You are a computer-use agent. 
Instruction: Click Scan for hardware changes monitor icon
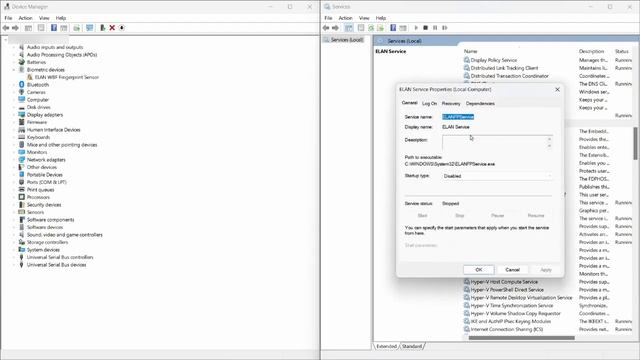[89, 28]
